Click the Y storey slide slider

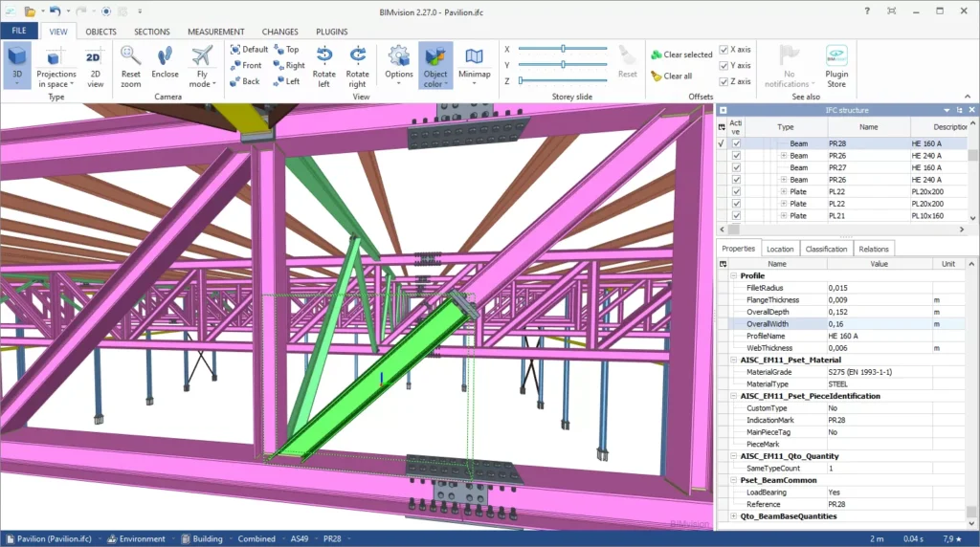(564, 64)
